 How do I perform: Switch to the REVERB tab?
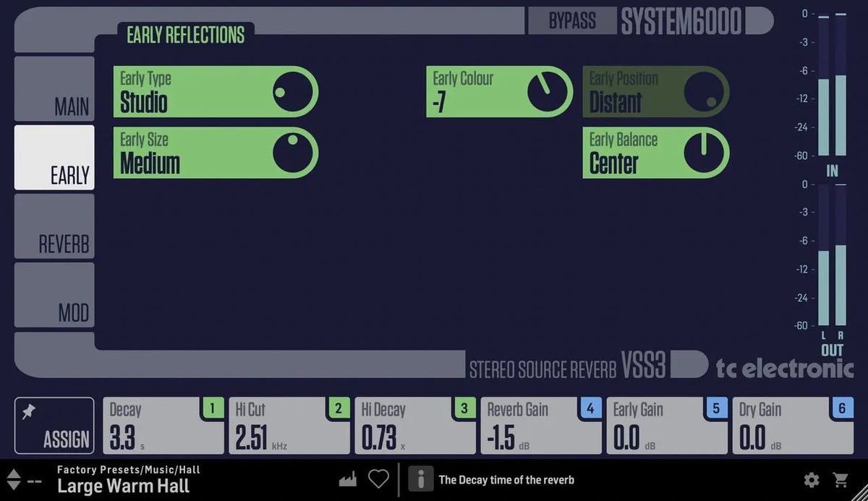click(x=54, y=226)
